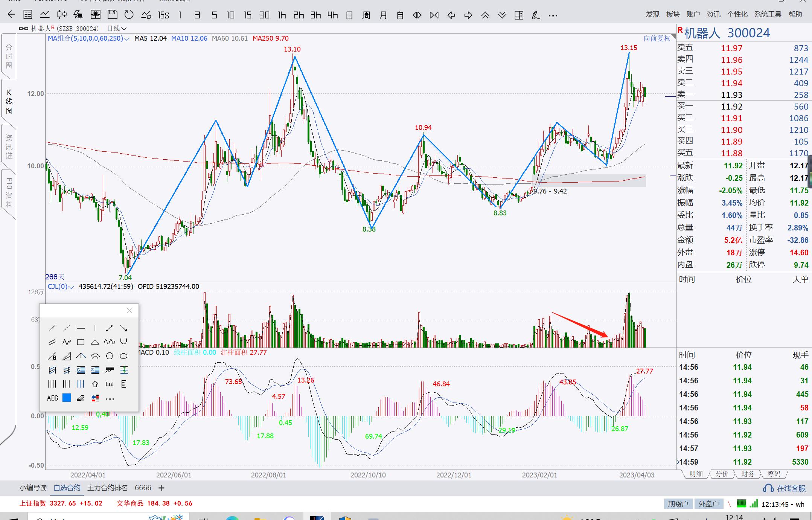Open the pen drawing tools toolbar icon
This screenshot has width=812, height=520.
click(536, 15)
